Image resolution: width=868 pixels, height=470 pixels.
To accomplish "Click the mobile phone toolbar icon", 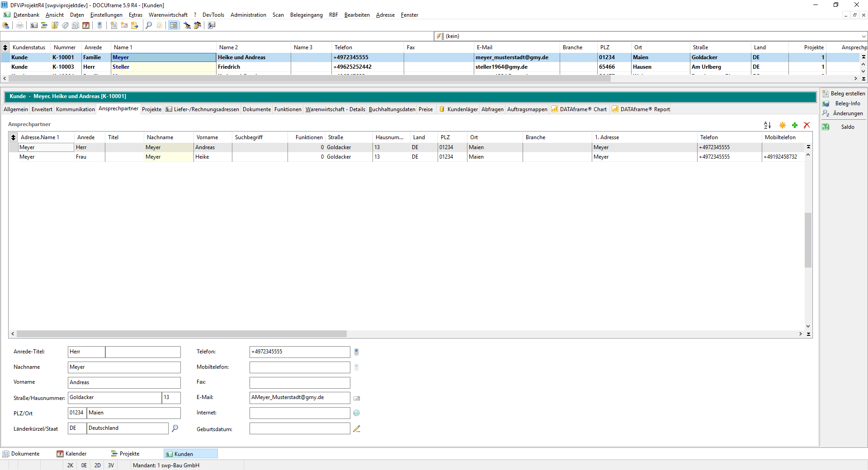I will [100, 25].
